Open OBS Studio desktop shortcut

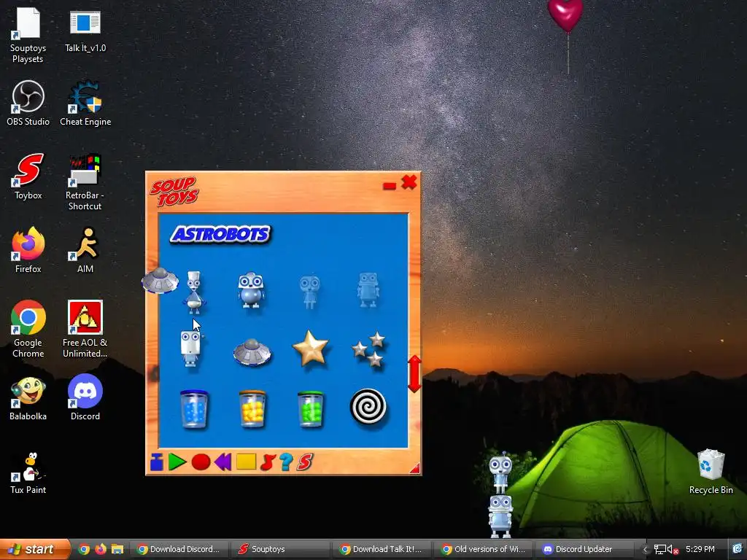click(28, 104)
